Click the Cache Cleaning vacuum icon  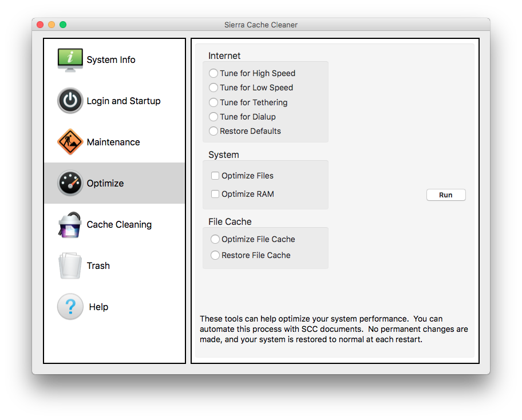(70, 225)
